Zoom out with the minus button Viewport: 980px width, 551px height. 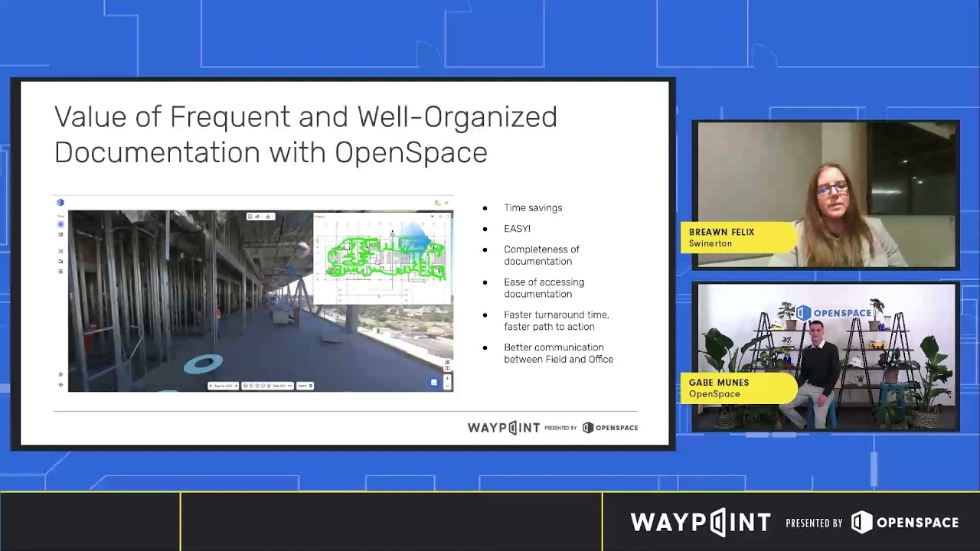[x=447, y=386]
